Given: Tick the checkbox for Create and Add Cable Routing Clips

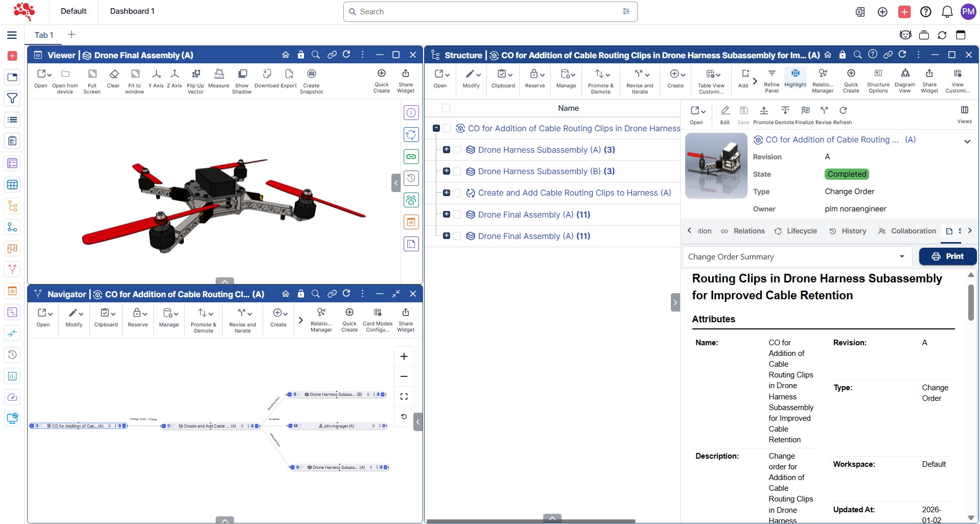Looking at the screenshot, I should 457,193.
